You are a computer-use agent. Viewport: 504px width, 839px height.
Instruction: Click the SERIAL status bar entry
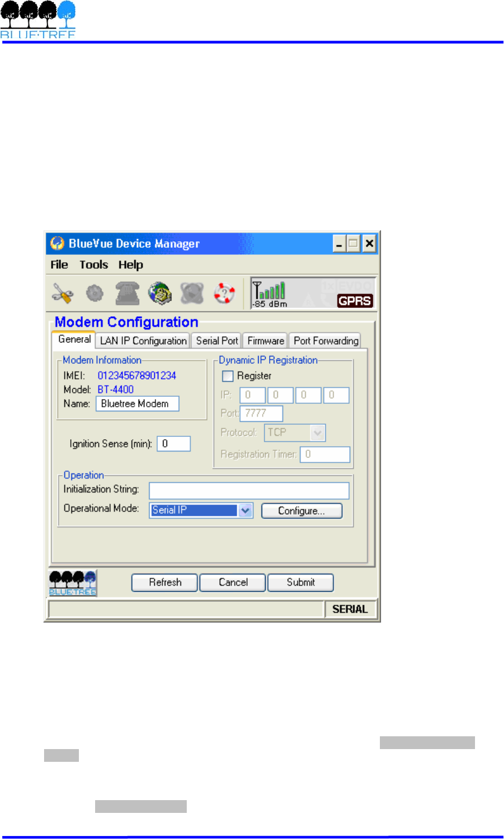(350, 609)
